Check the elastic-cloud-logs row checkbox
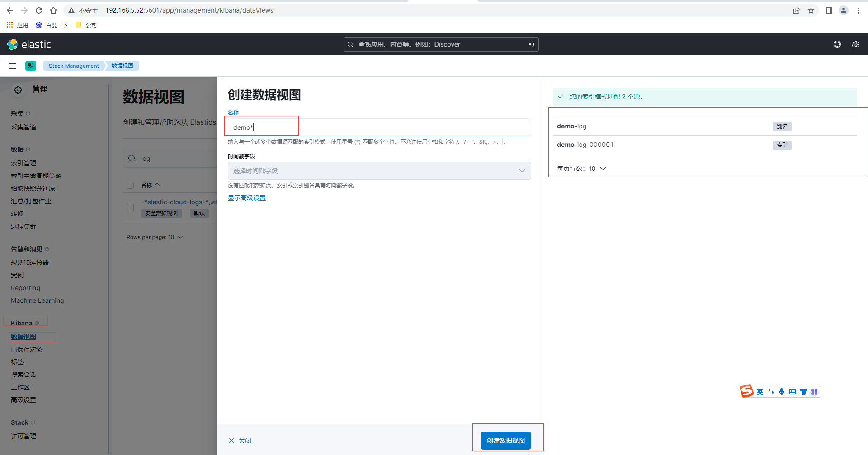 click(x=130, y=207)
